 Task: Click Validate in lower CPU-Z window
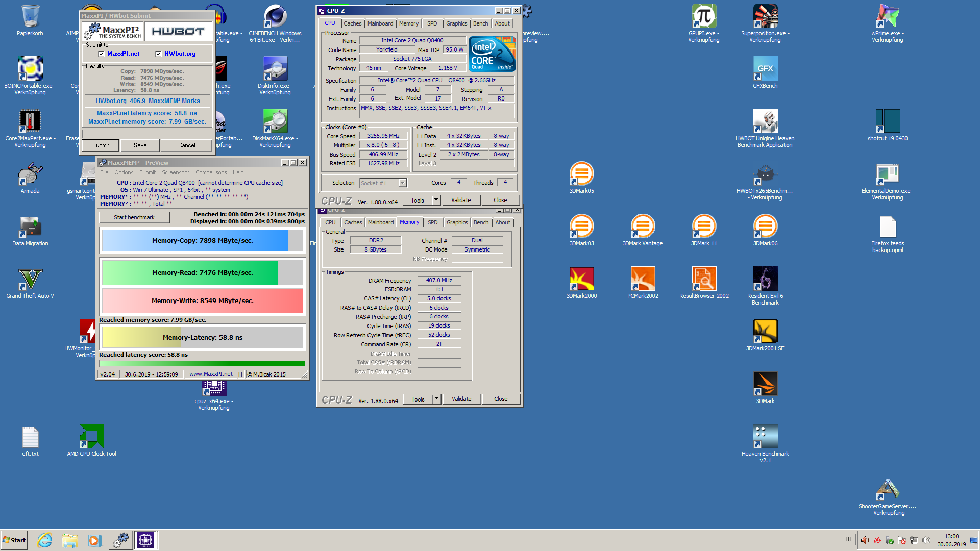point(461,399)
